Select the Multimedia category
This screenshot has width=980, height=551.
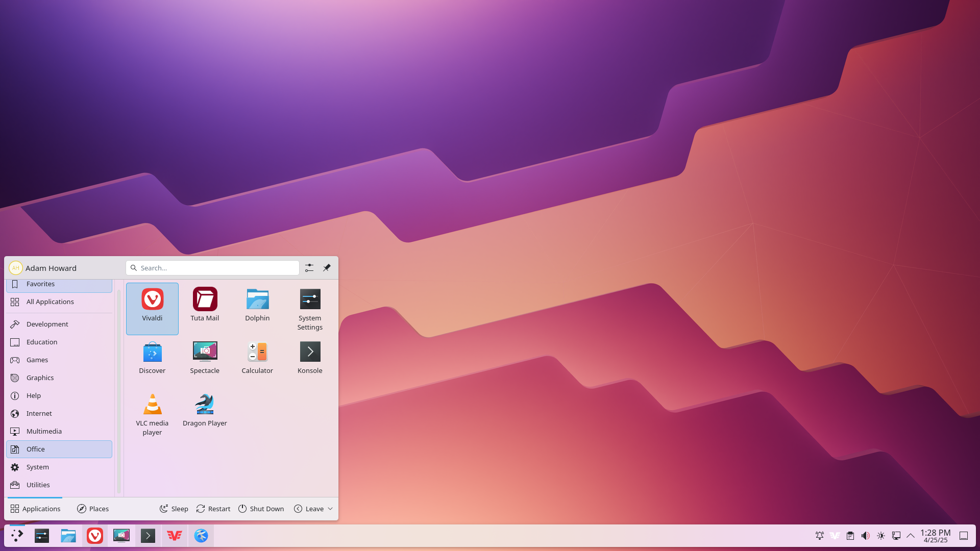(44, 431)
